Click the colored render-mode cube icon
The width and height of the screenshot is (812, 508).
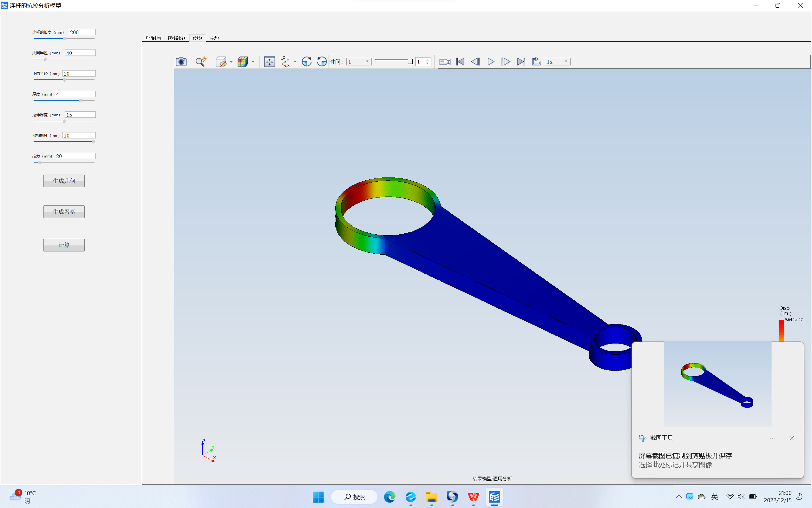[243, 62]
